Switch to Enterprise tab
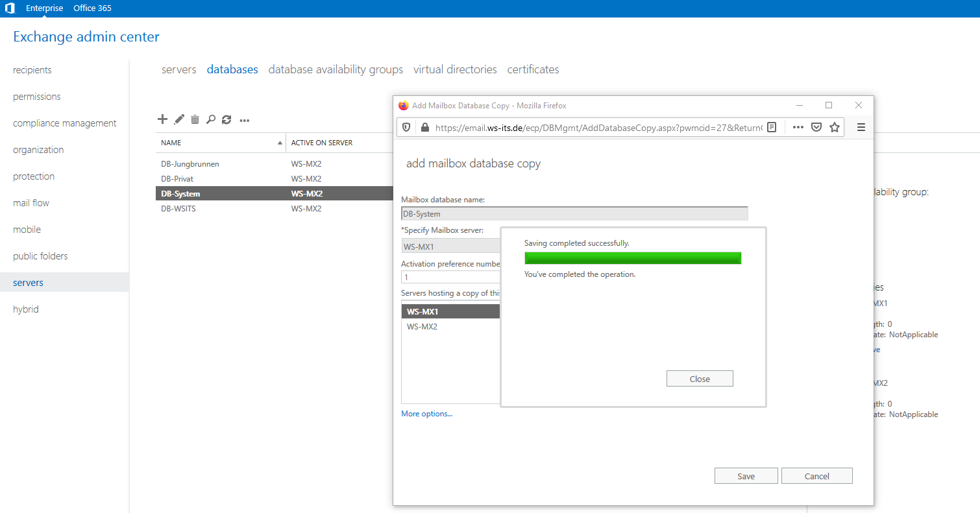This screenshot has width=980, height=513. pos(45,8)
